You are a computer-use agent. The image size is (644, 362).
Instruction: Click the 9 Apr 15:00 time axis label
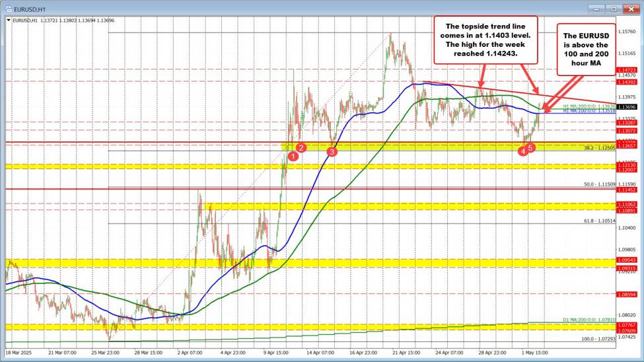click(277, 353)
